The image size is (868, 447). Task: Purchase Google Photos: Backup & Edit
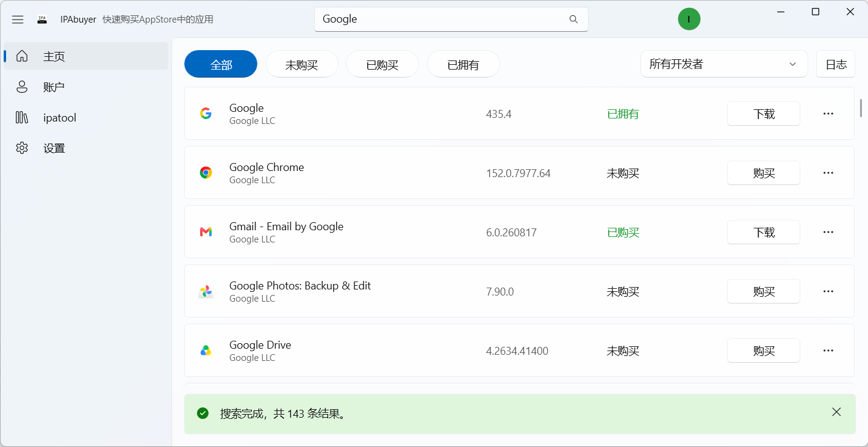tap(764, 291)
